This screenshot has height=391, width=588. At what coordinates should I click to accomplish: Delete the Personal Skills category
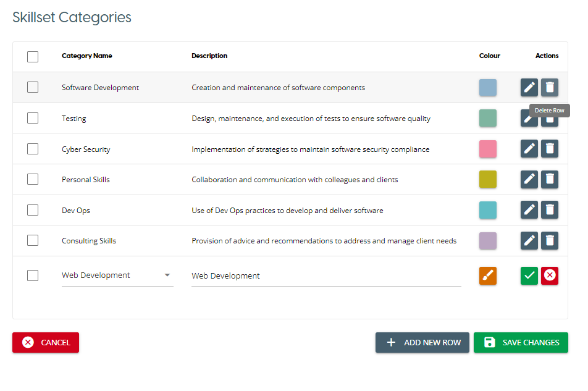550,179
